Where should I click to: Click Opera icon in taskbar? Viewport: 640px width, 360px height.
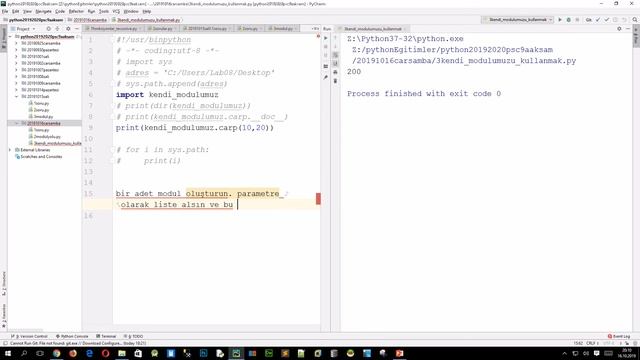point(105,353)
